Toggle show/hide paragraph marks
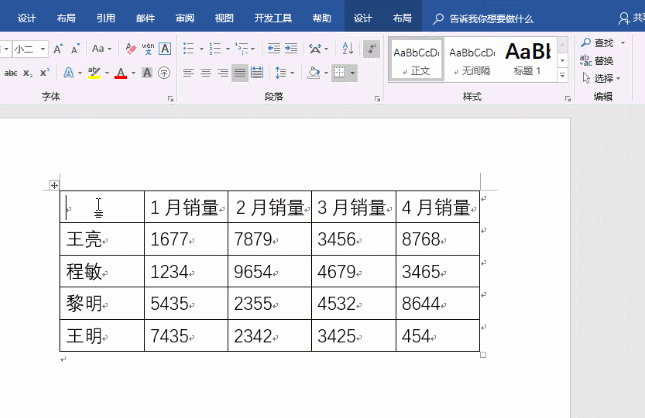 coord(371,49)
